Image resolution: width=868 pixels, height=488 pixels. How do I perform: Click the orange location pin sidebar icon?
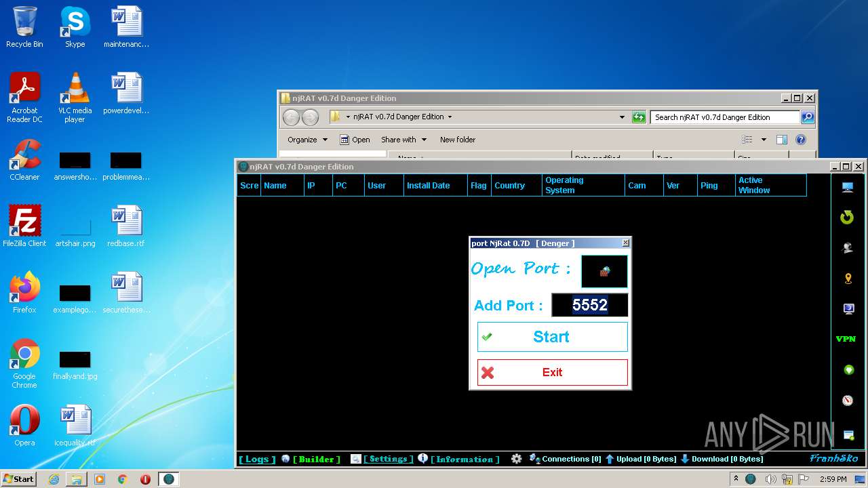pyautogui.click(x=848, y=279)
